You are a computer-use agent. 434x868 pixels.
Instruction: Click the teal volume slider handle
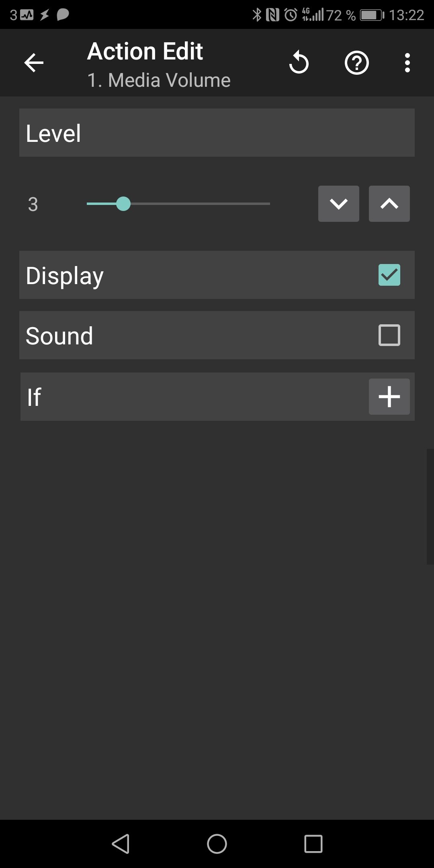click(x=123, y=204)
